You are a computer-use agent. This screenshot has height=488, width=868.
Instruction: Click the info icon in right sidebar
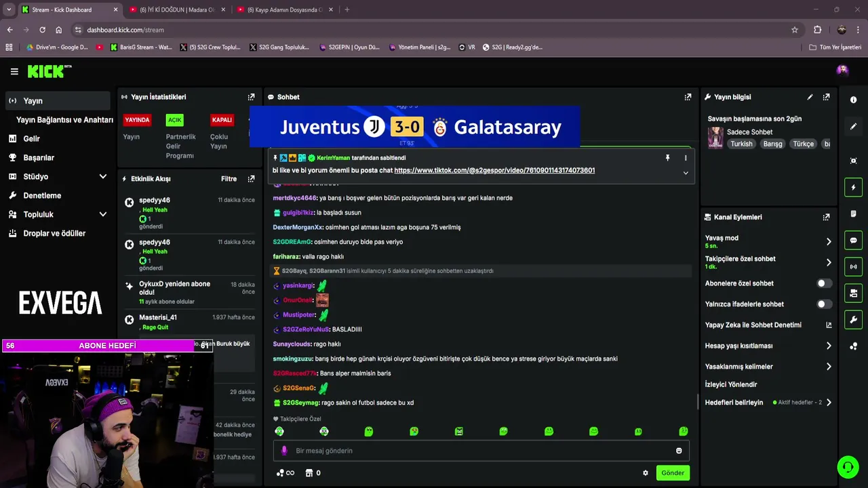(x=853, y=100)
